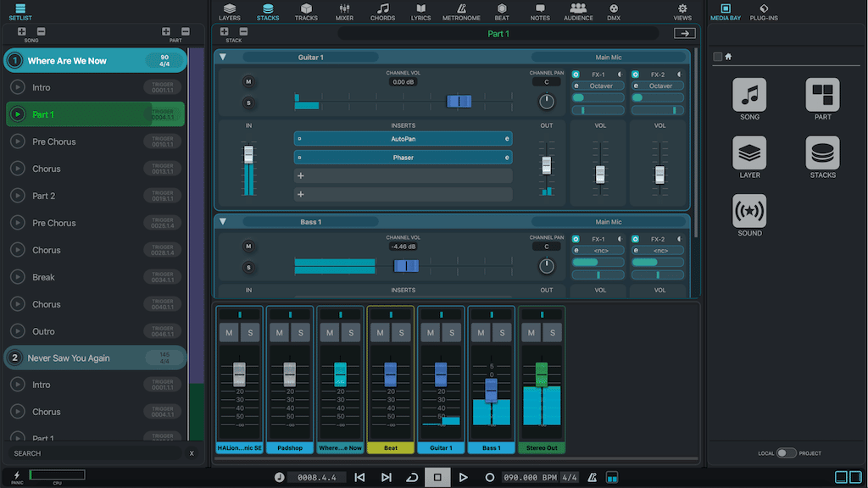Viewport: 868px width, 488px height.
Task: Solo the Beat mixer channel
Action: (399, 333)
